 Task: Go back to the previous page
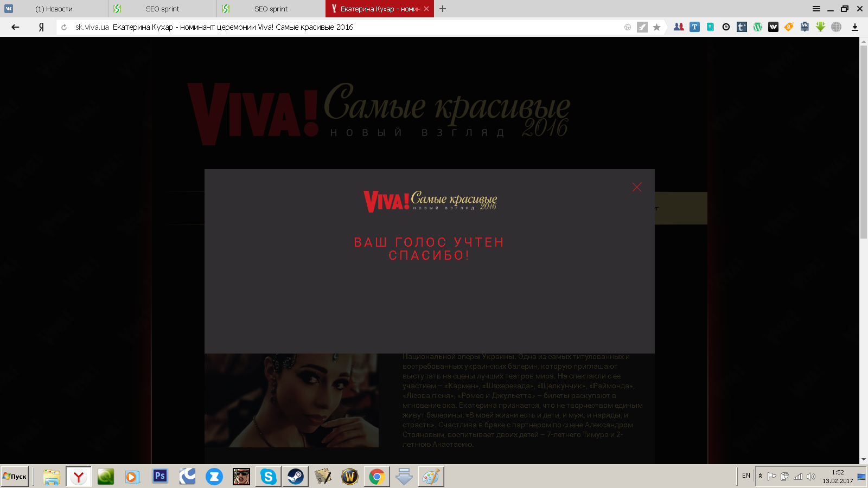(15, 27)
